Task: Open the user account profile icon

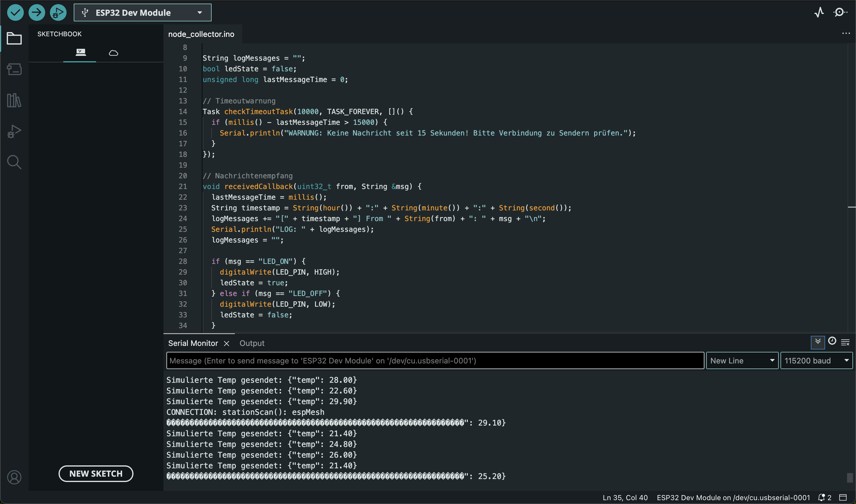Action: tap(14, 477)
